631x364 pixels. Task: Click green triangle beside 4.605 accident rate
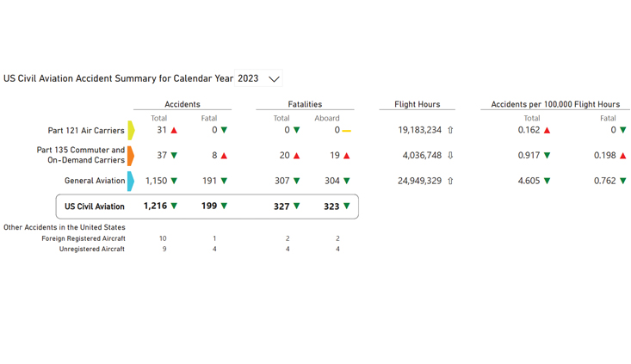click(547, 181)
